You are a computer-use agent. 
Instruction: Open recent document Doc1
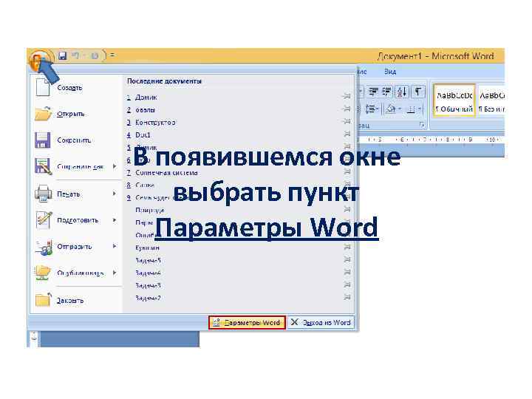click(x=143, y=134)
